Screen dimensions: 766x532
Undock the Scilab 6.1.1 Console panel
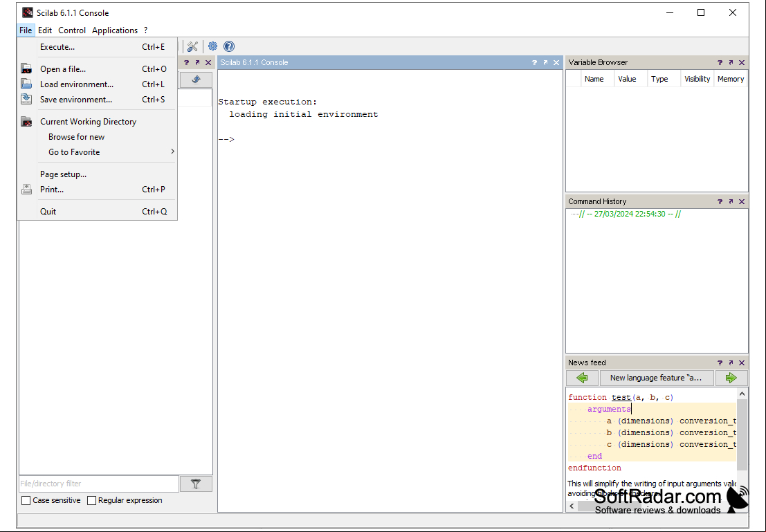pyautogui.click(x=545, y=62)
